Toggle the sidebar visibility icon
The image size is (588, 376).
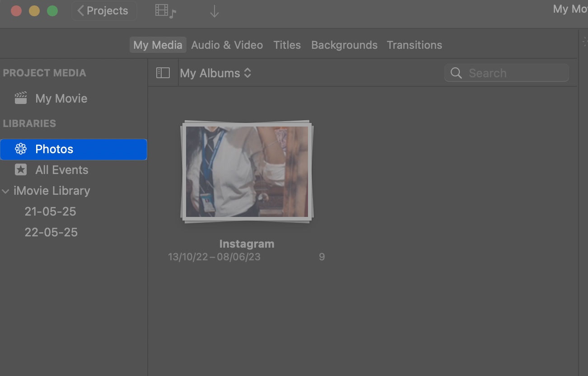tap(163, 73)
